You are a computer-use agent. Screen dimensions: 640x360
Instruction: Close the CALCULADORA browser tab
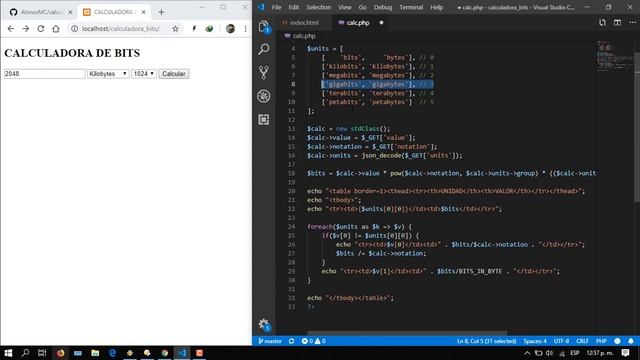point(143,12)
